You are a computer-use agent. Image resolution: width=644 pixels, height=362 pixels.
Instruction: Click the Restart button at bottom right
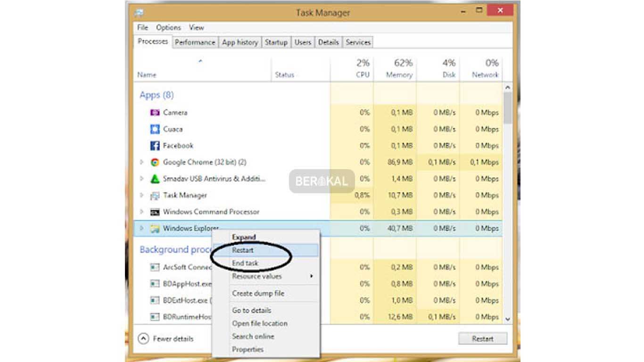pos(483,338)
